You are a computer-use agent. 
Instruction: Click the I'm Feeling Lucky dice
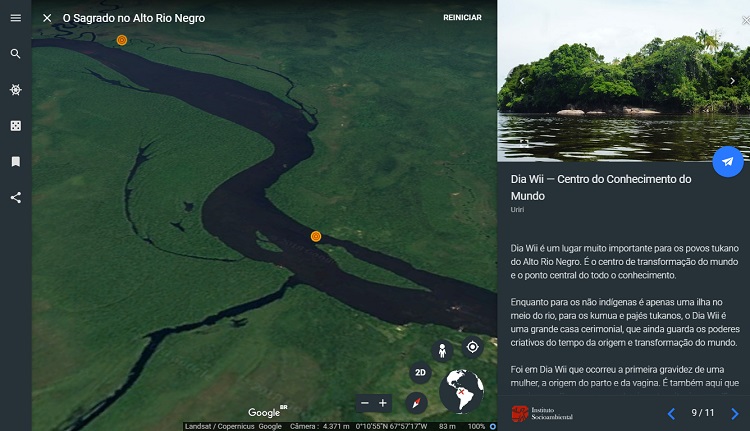(x=15, y=126)
